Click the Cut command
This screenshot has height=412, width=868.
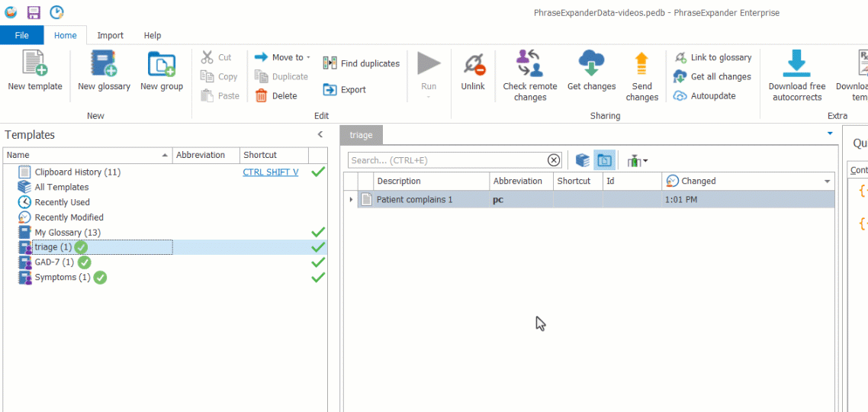pos(217,57)
